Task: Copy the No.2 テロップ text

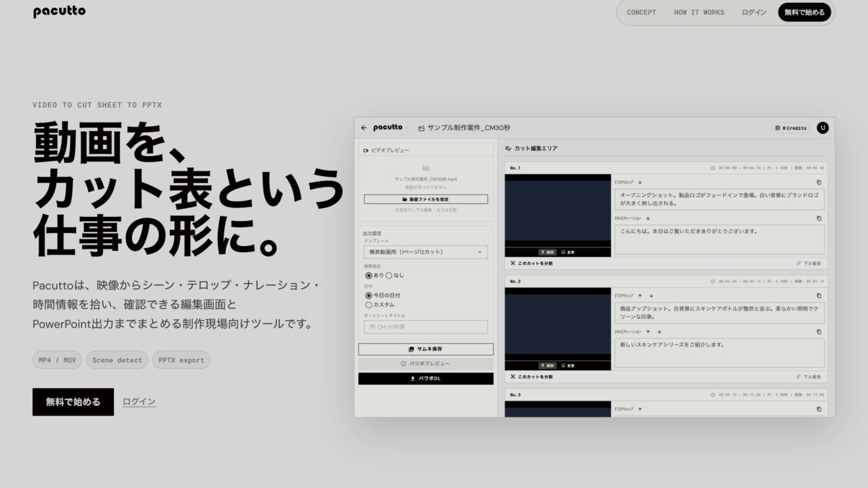Action: point(819,296)
